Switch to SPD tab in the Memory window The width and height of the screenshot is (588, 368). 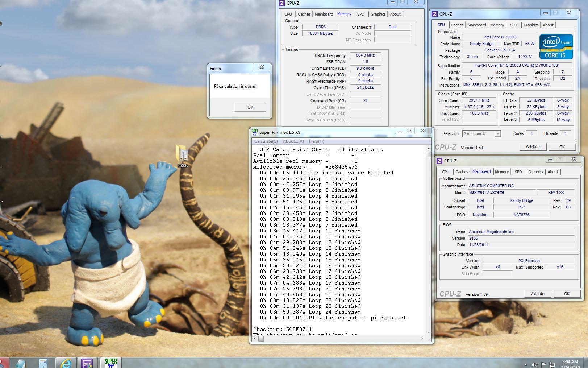click(360, 14)
